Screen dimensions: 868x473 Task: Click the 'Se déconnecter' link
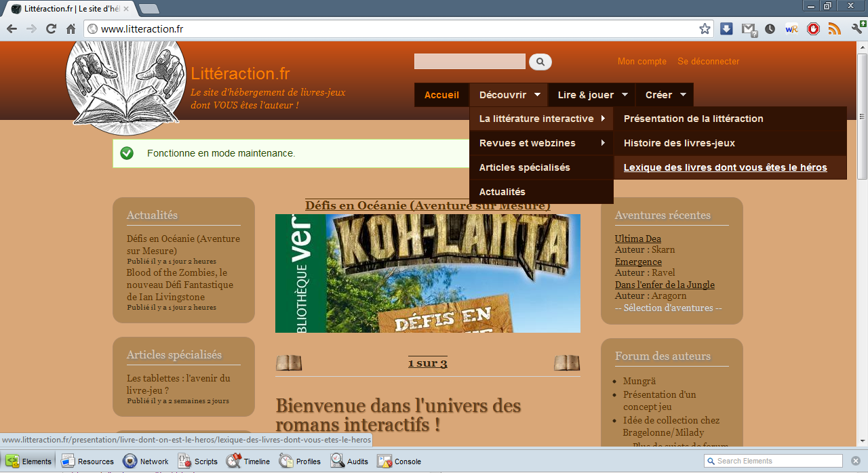pos(709,62)
